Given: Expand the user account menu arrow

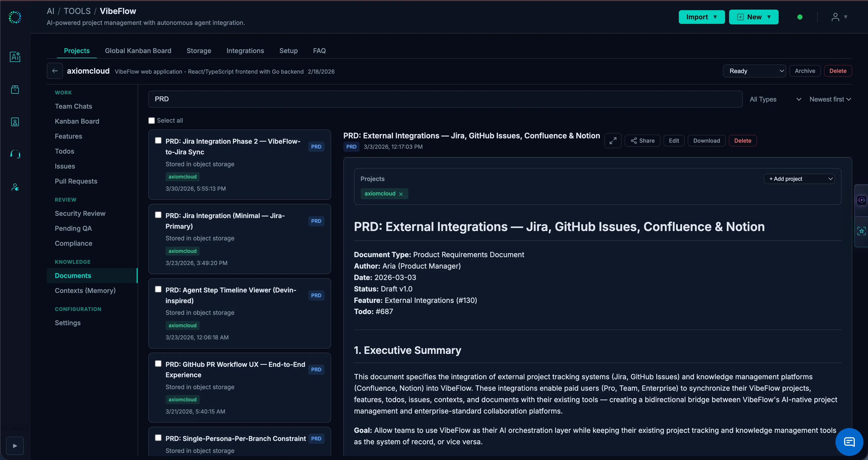Looking at the screenshot, I should click(x=845, y=17).
